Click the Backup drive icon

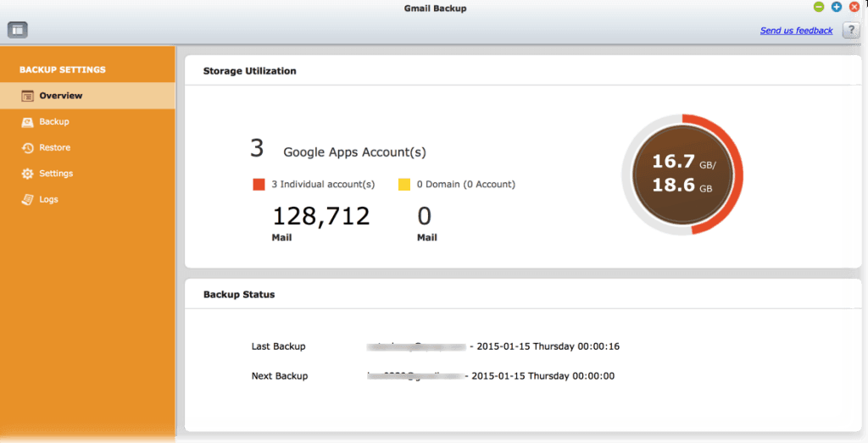(x=27, y=122)
